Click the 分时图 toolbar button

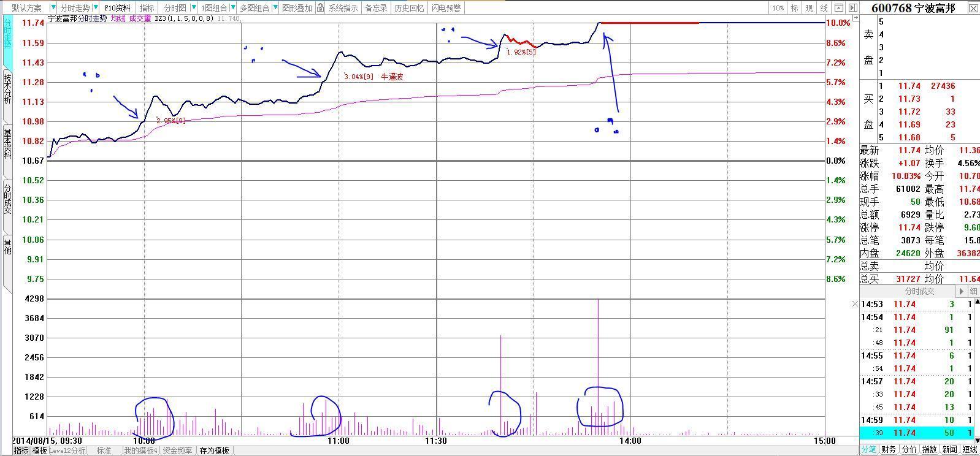[175, 8]
